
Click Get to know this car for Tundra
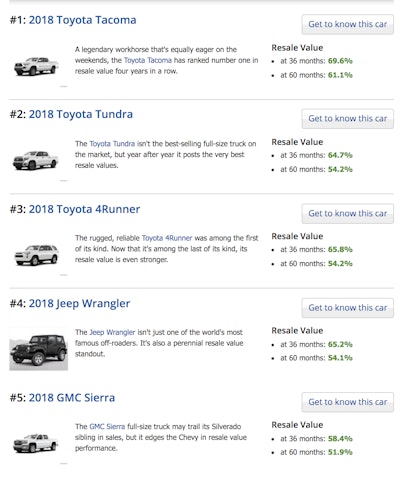[348, 118]
